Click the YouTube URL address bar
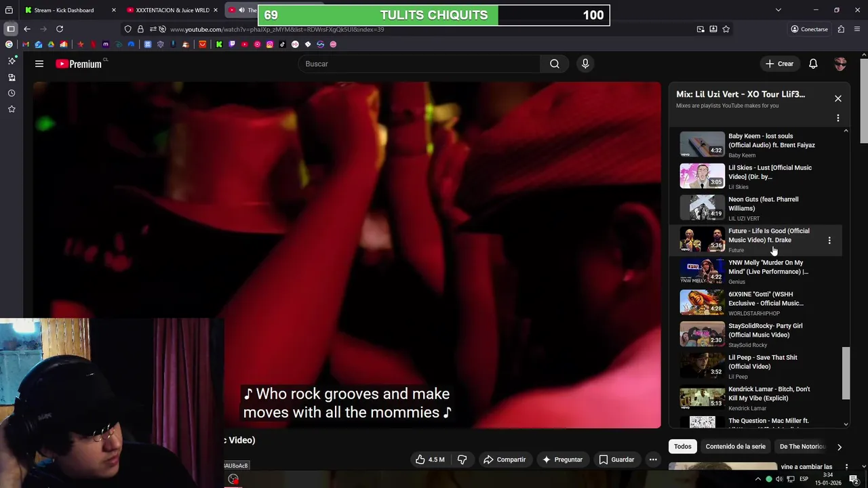Screen dimensions: 868x488 tap(427, 29)
